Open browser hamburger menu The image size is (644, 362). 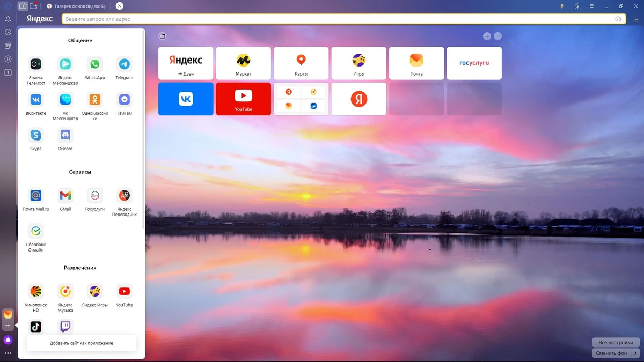click(591, 6)
